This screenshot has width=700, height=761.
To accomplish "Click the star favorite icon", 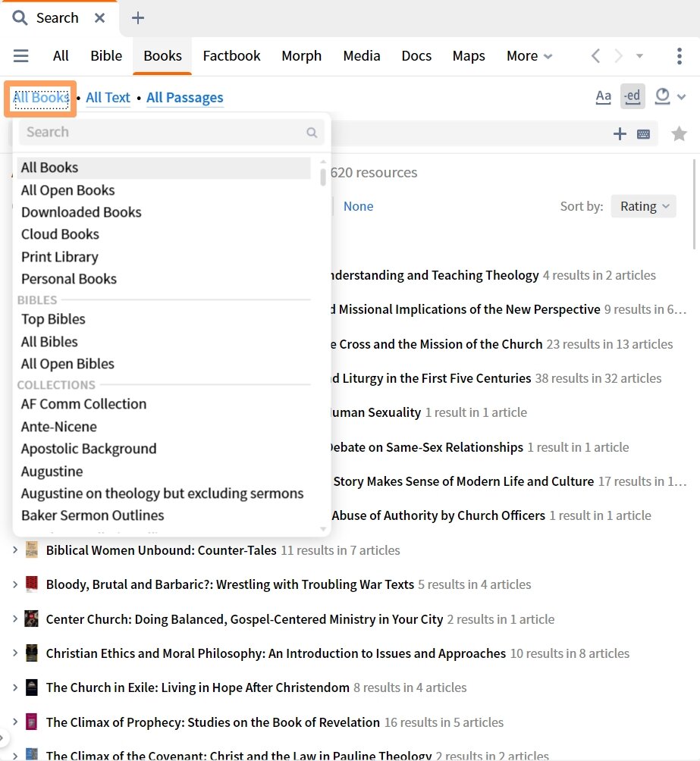I will click(679, 133).
